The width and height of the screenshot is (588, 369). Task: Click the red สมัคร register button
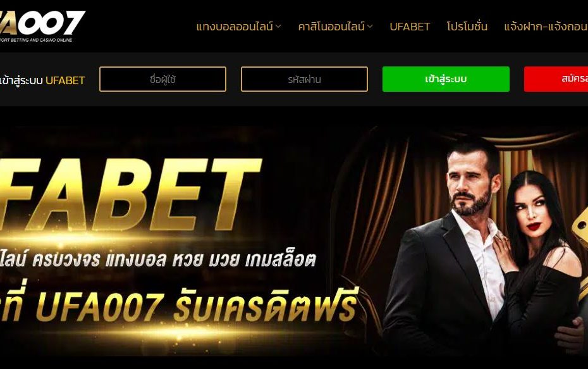coord(556,79)
